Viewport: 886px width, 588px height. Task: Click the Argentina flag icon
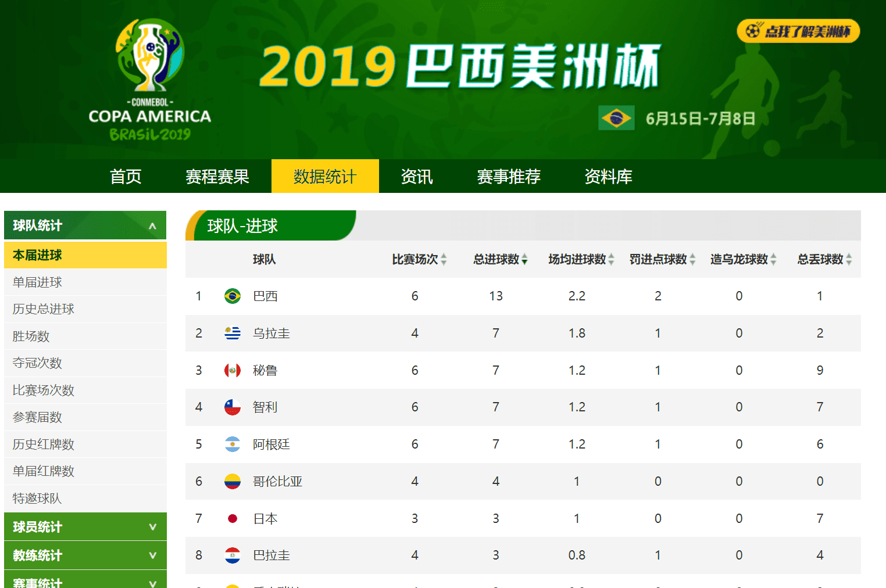click(x=233, y=444)
